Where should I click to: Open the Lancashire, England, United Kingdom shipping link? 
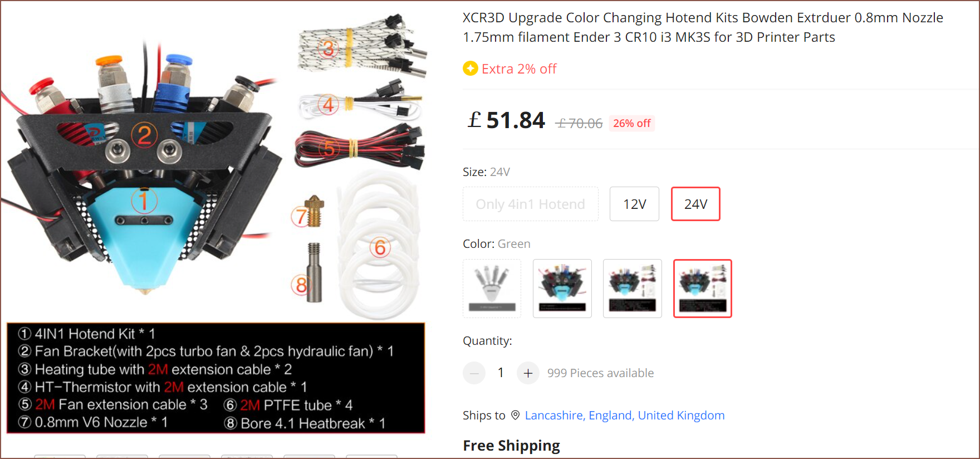[625, 416]
